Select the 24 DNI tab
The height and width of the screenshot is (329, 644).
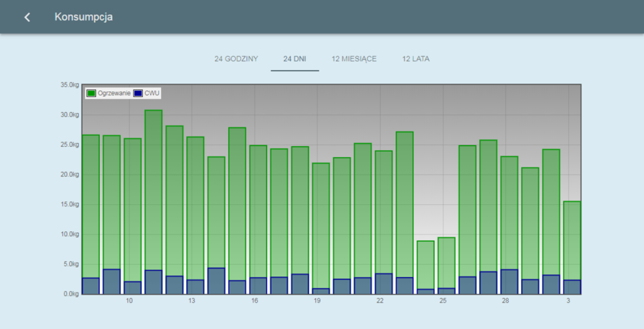(295, 59)
